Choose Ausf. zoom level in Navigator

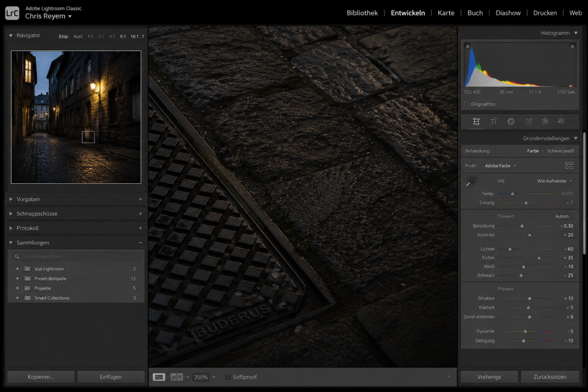pyautogui.click(x=78, y=36)
